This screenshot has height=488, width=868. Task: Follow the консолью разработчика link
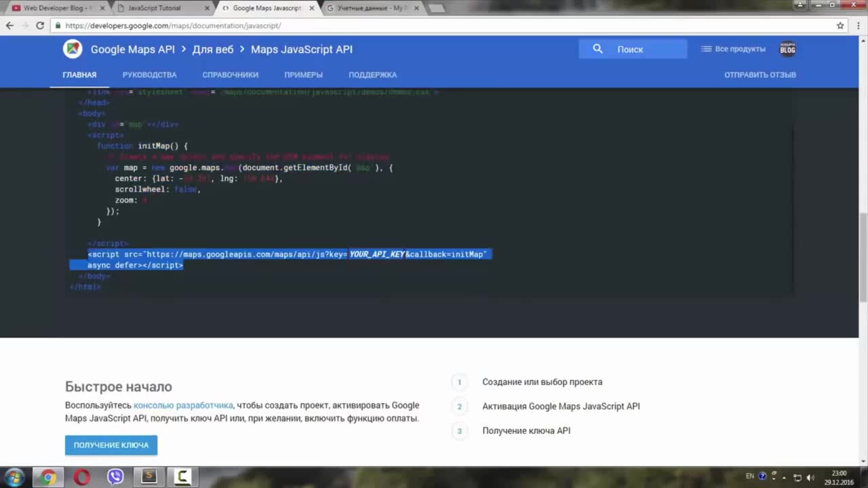183,405
